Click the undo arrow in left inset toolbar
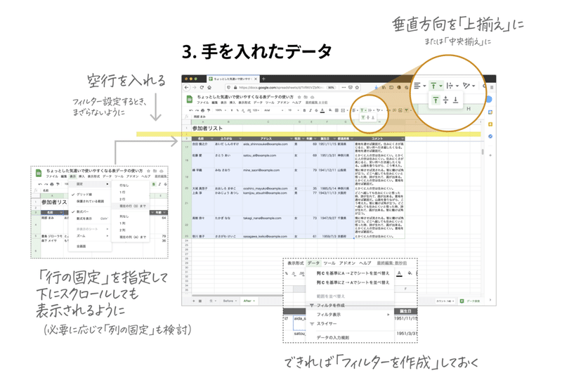This screenshot has height=392, width=562. pyautogui.click(x=40, y=184)
